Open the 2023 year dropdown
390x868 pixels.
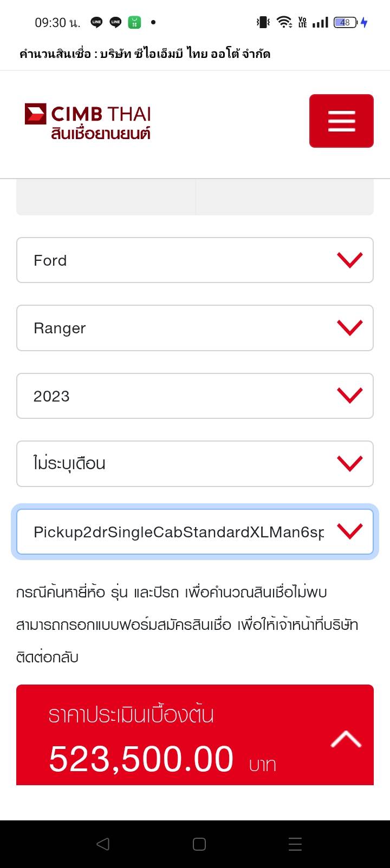click(x=195, y=396)
